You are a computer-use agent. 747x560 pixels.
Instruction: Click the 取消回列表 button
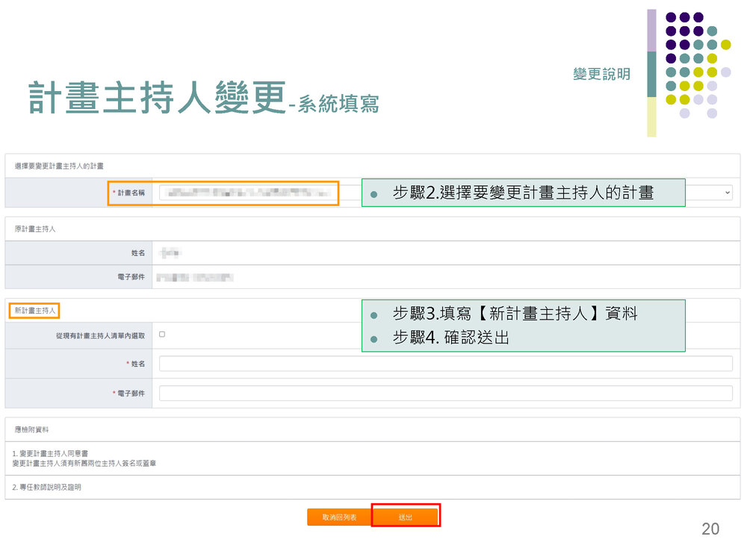tap(339, 517)
